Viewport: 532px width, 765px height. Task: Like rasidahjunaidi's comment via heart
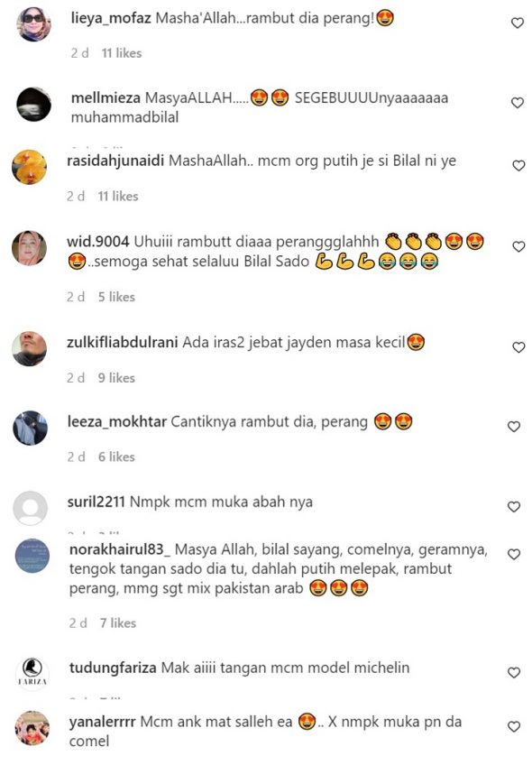518,165
